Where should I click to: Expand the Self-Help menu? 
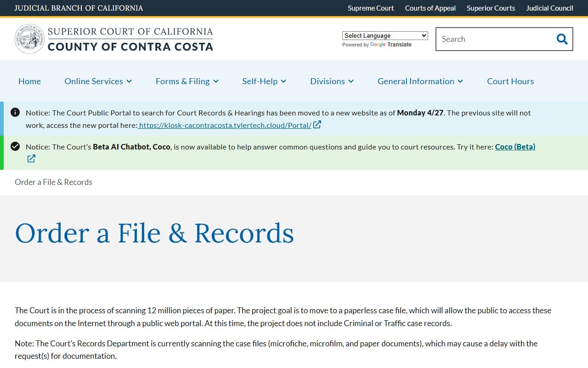264,81
